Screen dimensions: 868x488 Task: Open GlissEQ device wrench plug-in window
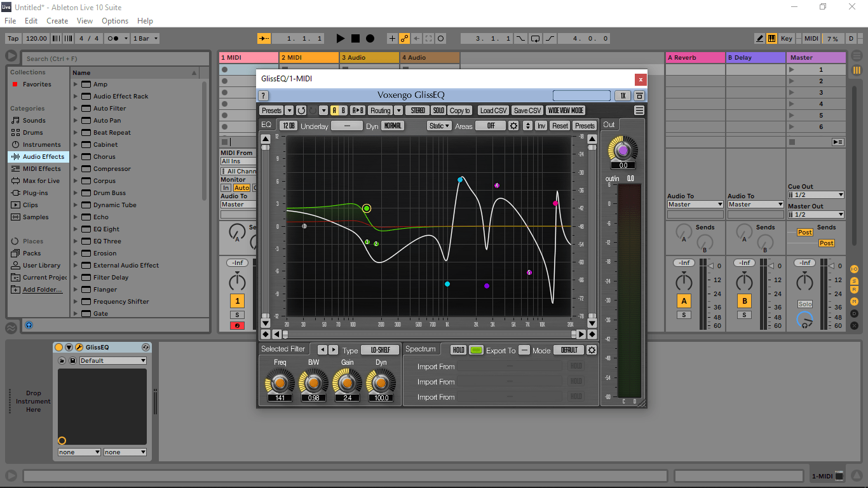[79, 348]
